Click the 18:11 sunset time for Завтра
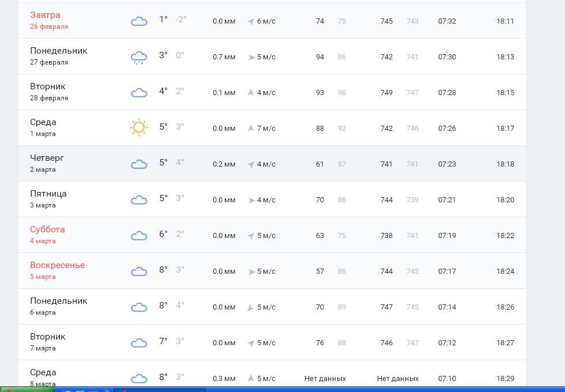Screen dimensions: 565x392 tap(505, 21)
